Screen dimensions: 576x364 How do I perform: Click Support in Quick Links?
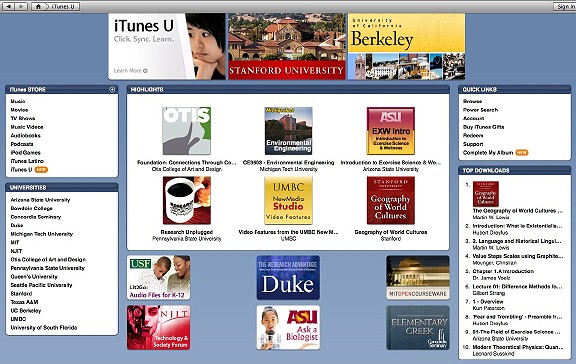click(x=473, y=144)
